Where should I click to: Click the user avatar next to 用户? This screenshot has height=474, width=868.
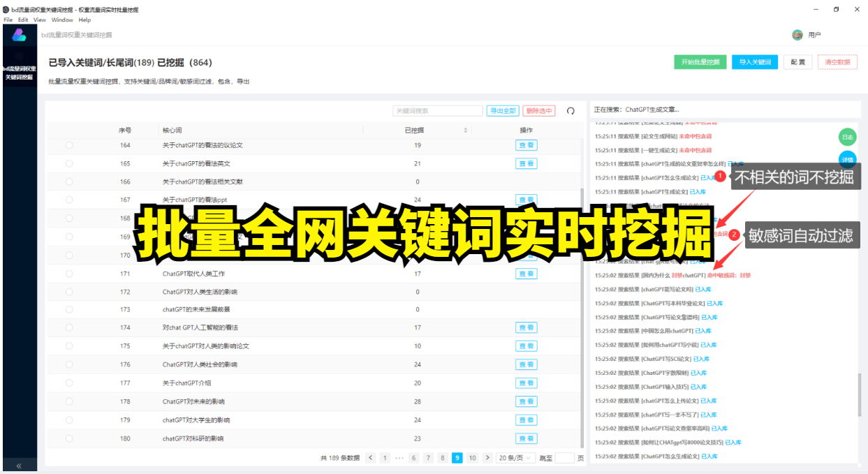(x=797, y=34)
